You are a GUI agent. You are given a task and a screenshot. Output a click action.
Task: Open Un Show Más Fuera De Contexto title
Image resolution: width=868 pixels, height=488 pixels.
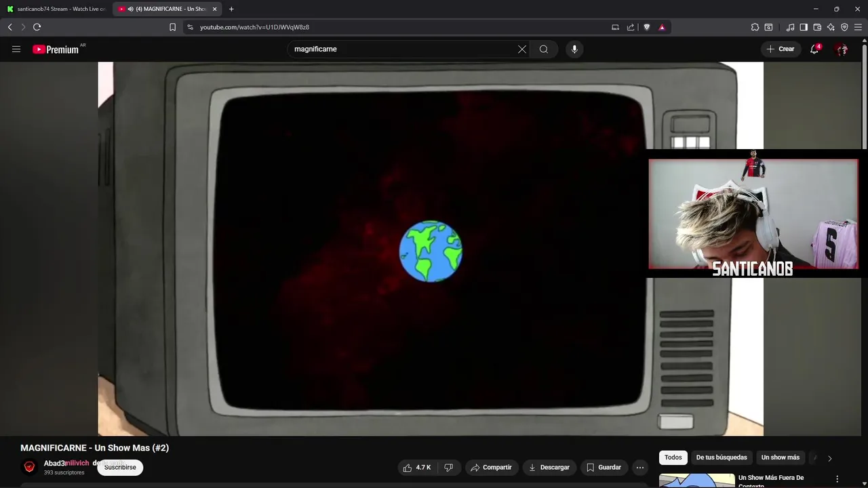(771, 481)
